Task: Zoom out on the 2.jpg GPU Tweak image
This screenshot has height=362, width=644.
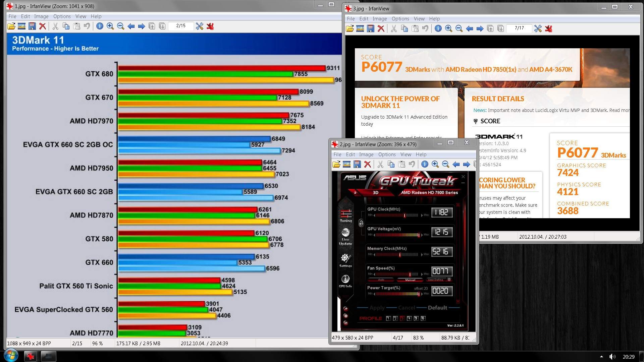Action: tap(445, 164)
